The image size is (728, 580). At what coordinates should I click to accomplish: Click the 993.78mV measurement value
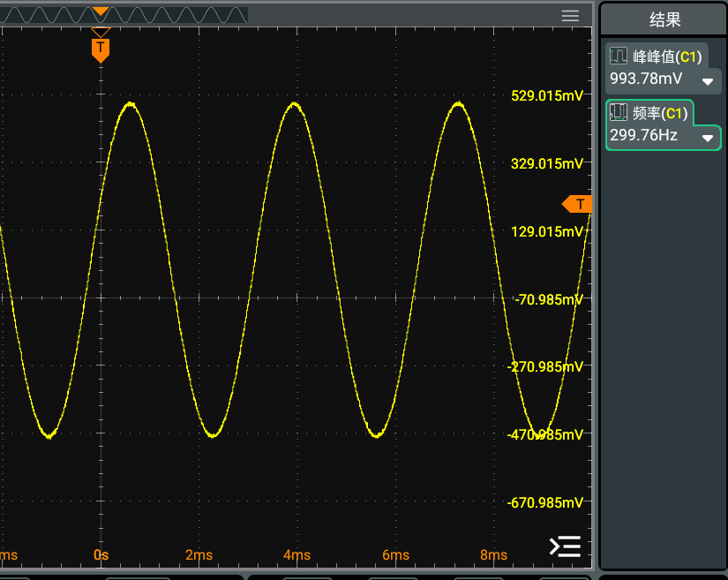[646, 79]
